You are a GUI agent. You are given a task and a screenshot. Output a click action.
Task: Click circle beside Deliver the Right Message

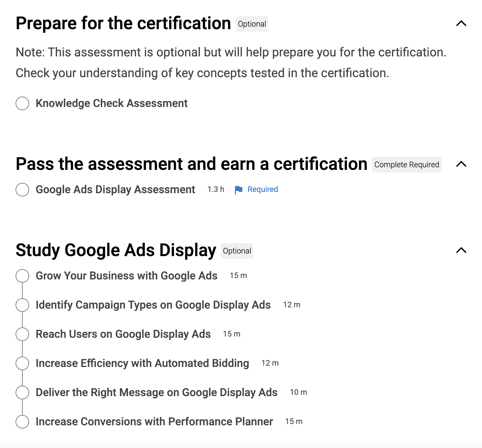coord(22,393)
